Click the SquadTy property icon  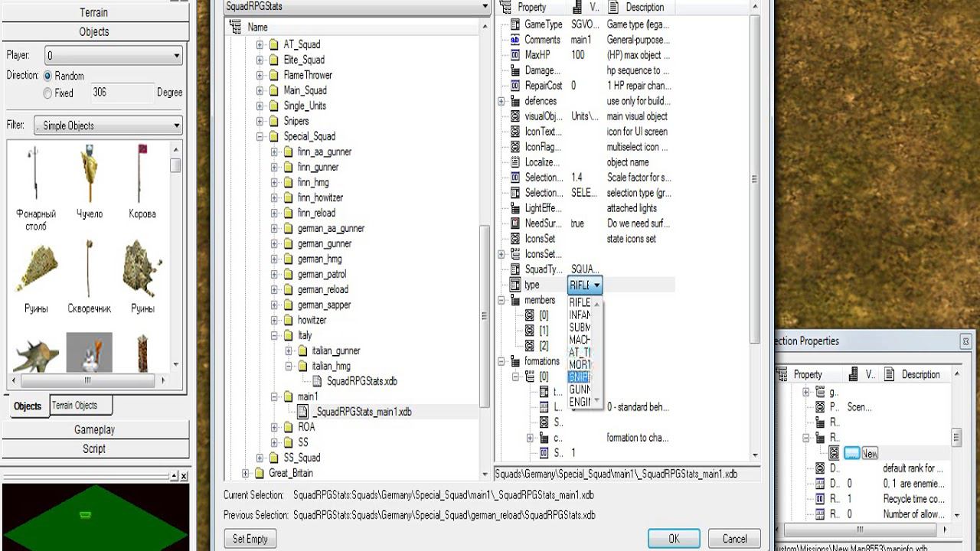514,269
